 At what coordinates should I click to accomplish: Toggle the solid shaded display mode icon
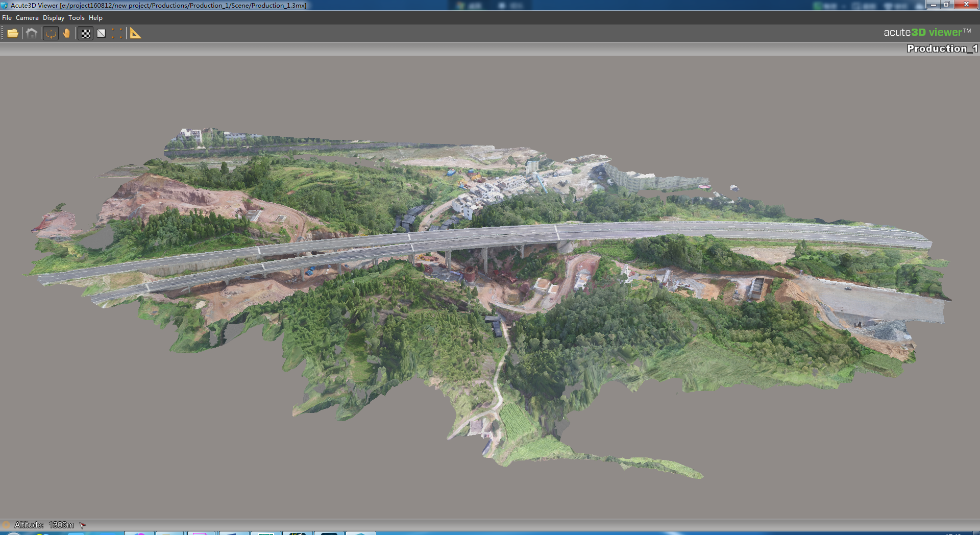coord(101,34)
